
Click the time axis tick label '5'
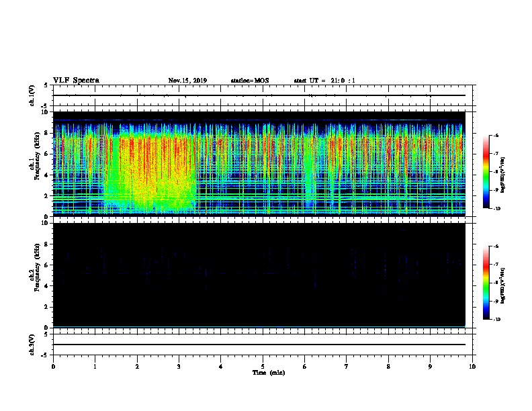(263, 367)
